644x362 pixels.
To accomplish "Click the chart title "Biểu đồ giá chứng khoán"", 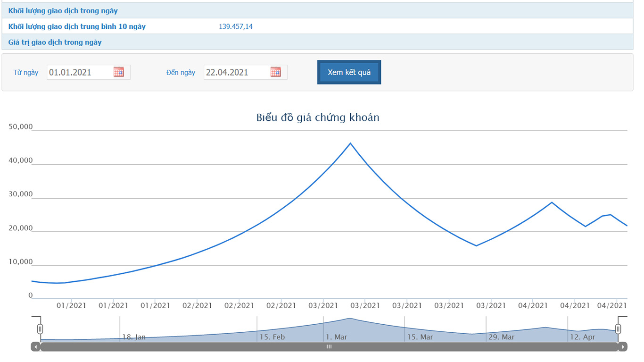I will click(x=318, y=118).
